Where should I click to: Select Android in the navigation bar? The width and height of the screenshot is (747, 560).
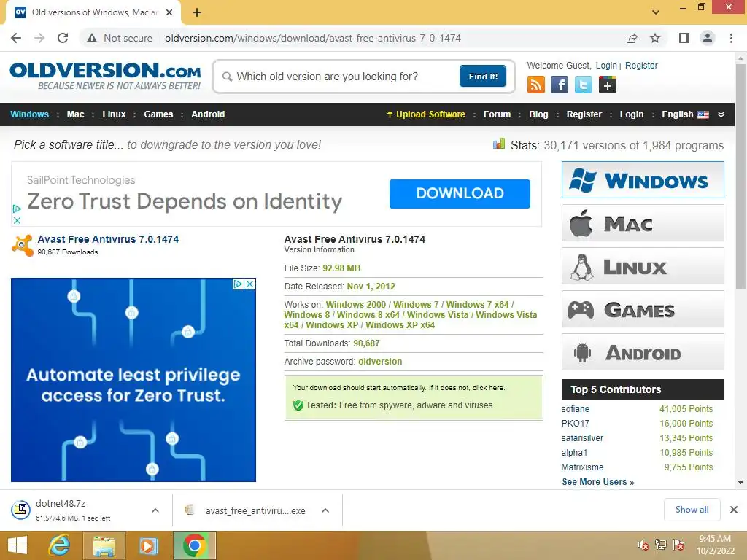[x=208, y=114]
